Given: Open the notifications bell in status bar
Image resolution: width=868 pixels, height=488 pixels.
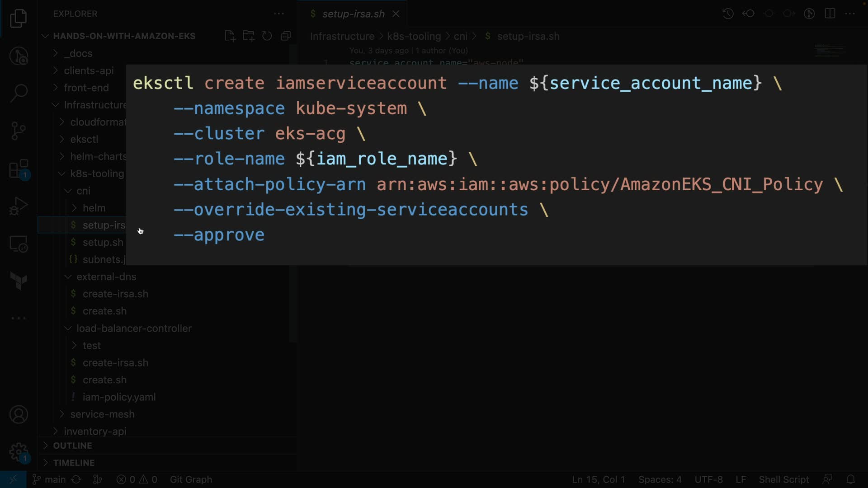Looking at the screenshot, I should click(x=850, y=479).
